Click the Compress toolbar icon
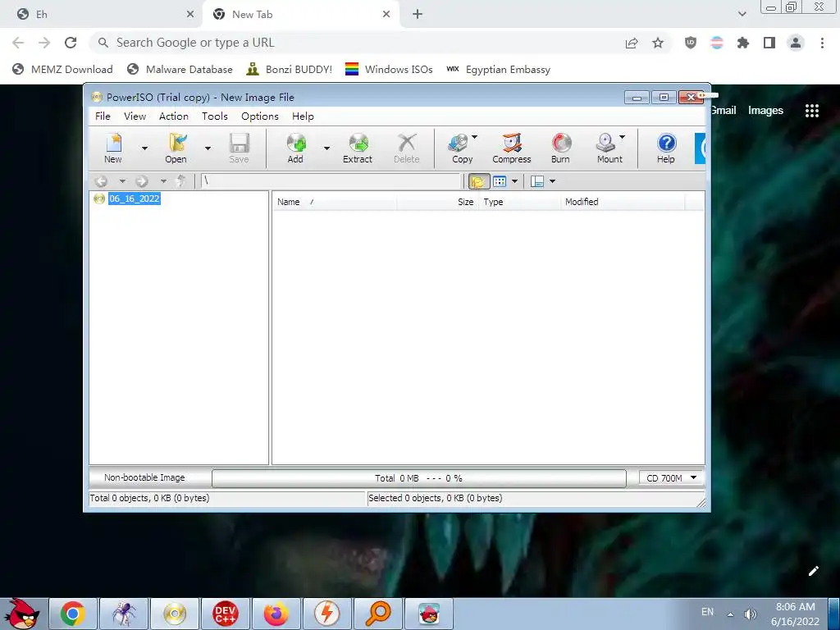Screen dimensions: 840x630 pos(512,148)
